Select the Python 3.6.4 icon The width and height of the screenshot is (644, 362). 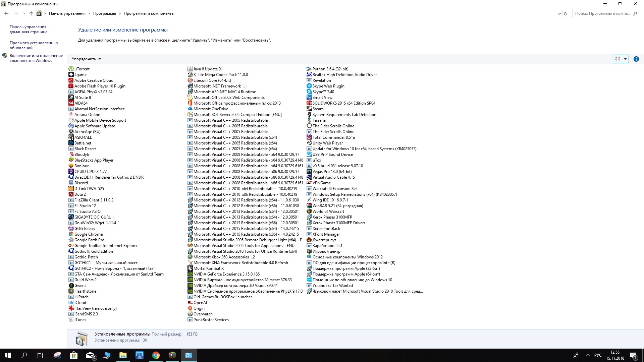click(x=309, y=69)
